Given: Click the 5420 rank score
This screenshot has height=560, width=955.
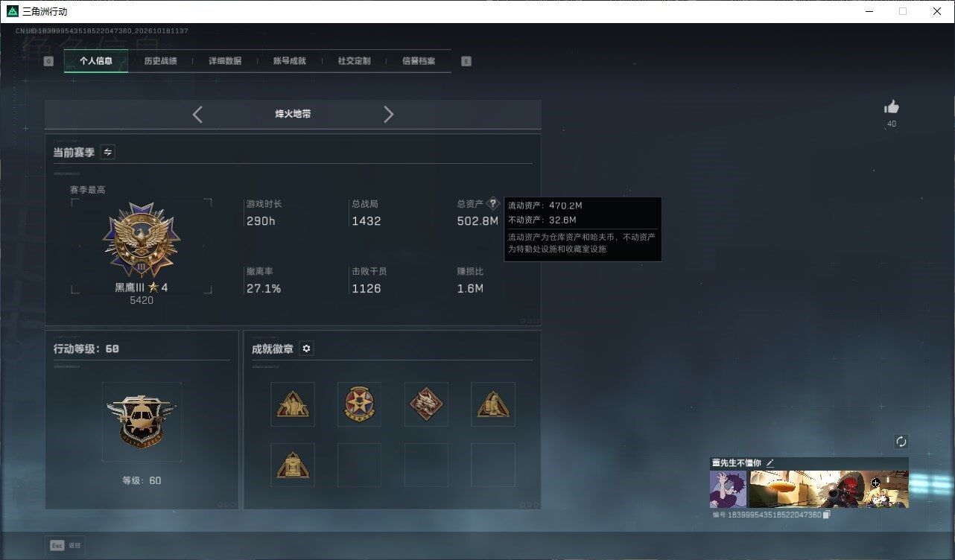Looking at the screenshot, I should pos(142,300).
